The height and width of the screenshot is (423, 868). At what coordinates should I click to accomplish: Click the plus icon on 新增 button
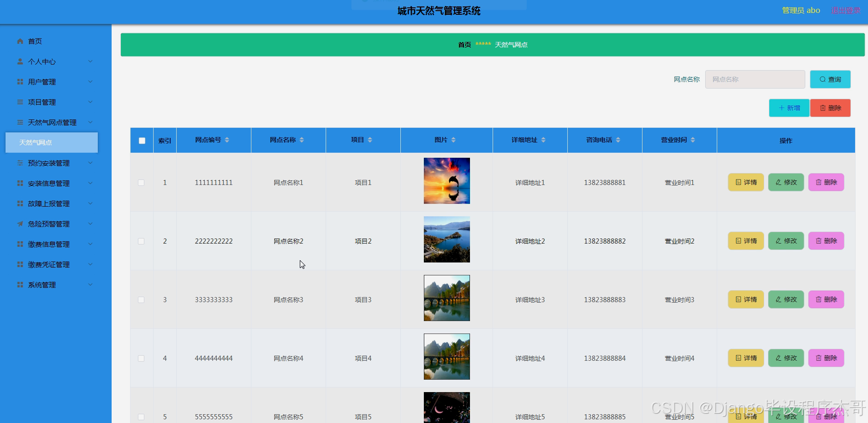(x=782, y=108)
